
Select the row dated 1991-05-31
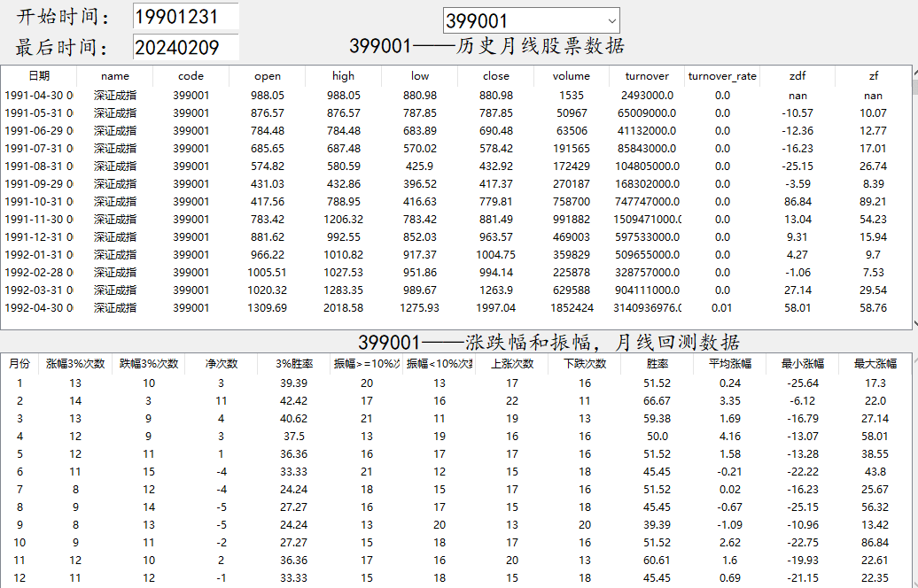pyautogui.click(x=456, y=113)
